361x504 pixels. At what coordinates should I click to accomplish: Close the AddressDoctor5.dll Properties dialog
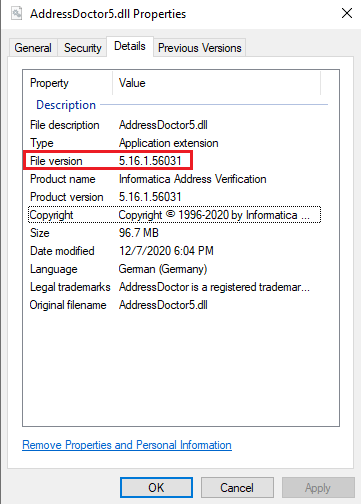pyautogui.click(x=347, y=13)
